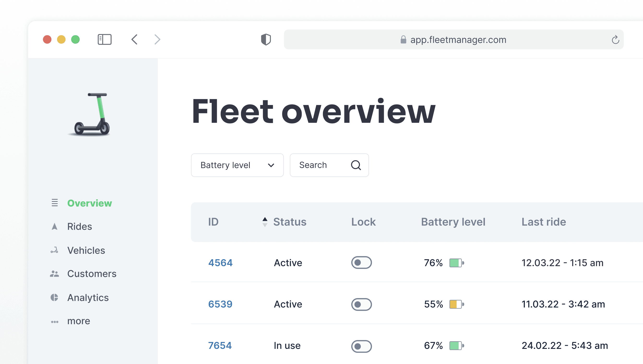Click the sidebar toggle icon in browser toolbar

(105, 40)
